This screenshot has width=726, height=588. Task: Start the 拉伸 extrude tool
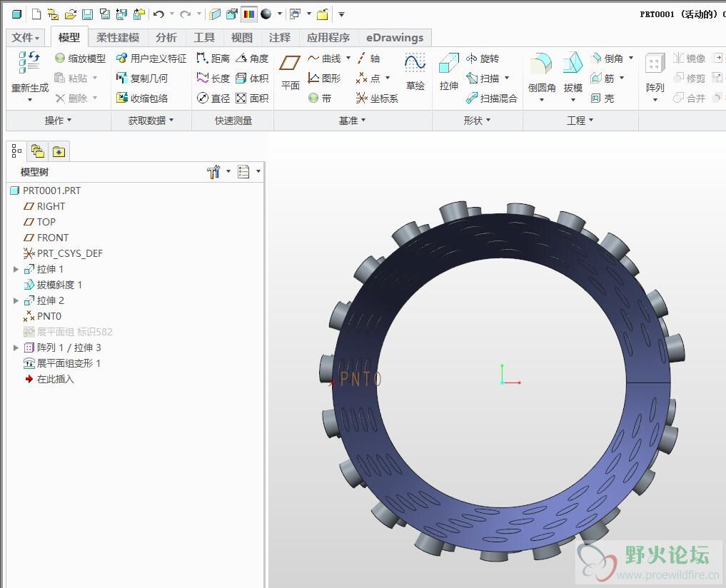coord(448,72)
